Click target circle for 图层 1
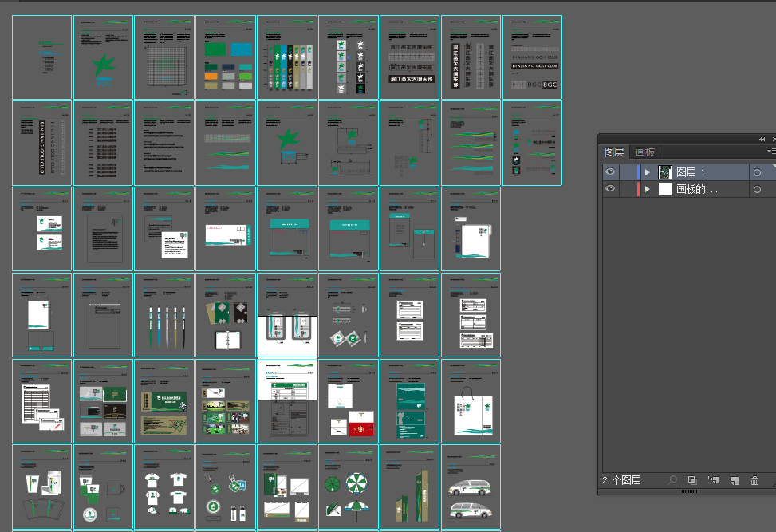 757,172
